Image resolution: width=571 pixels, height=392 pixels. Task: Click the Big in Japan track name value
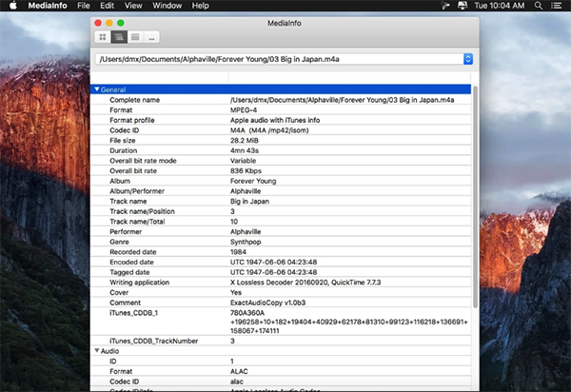[x=249, y=202]
